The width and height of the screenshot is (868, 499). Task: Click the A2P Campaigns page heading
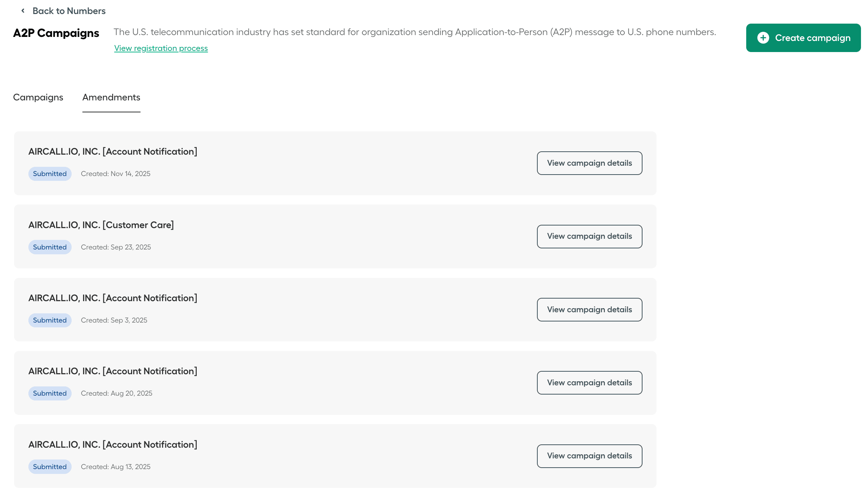pyautogui.click(x=56, y=33)
